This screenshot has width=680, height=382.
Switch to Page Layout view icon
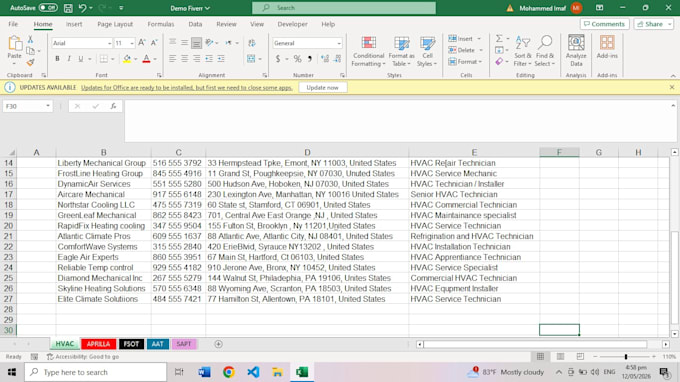click(560, 356)
